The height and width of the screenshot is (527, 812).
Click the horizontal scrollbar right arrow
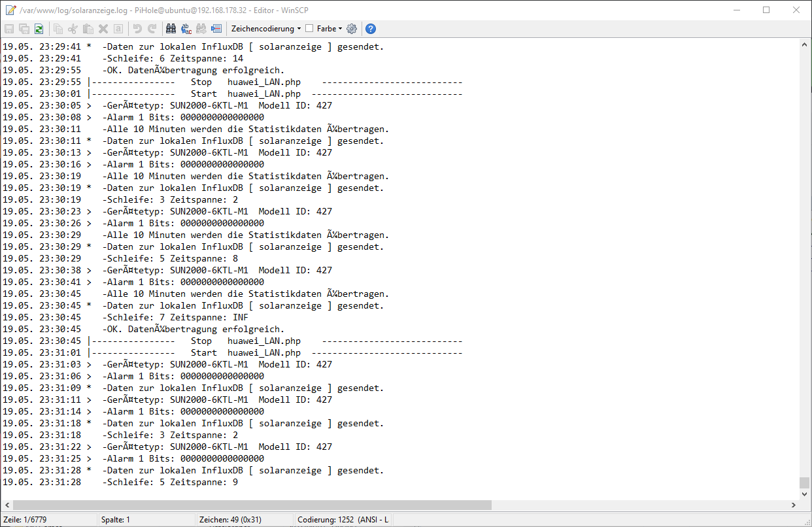[794, 505]
